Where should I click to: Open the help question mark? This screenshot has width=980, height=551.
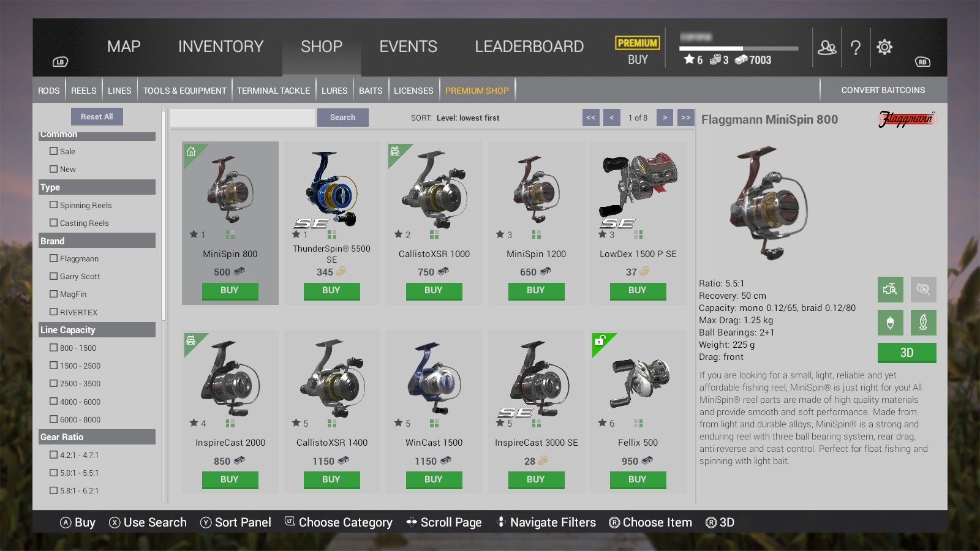(x=856, y=48)
